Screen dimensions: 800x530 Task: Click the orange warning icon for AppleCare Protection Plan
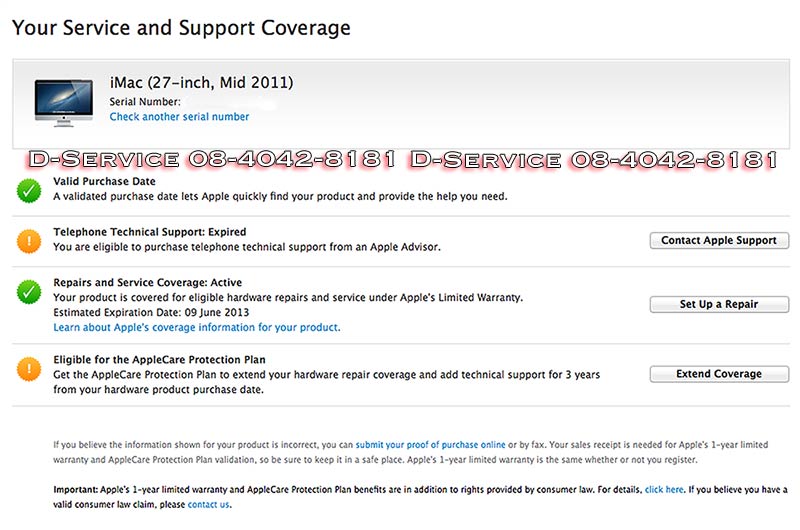(28, 368)
